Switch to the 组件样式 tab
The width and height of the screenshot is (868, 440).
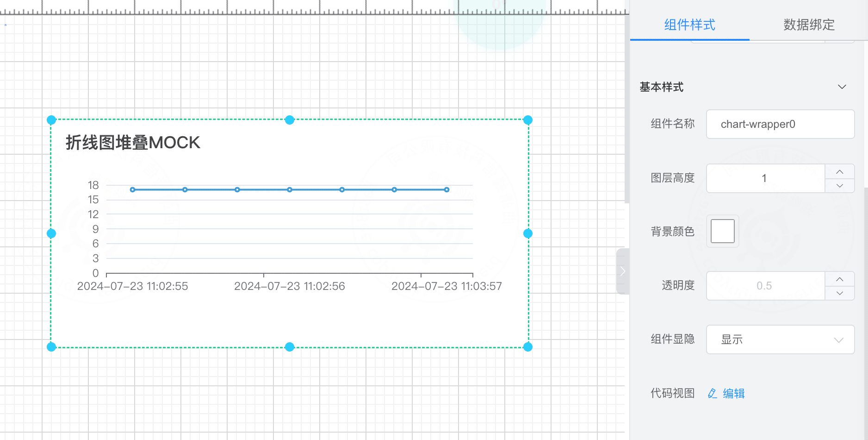pyautogui.click(x=689, y=25)
